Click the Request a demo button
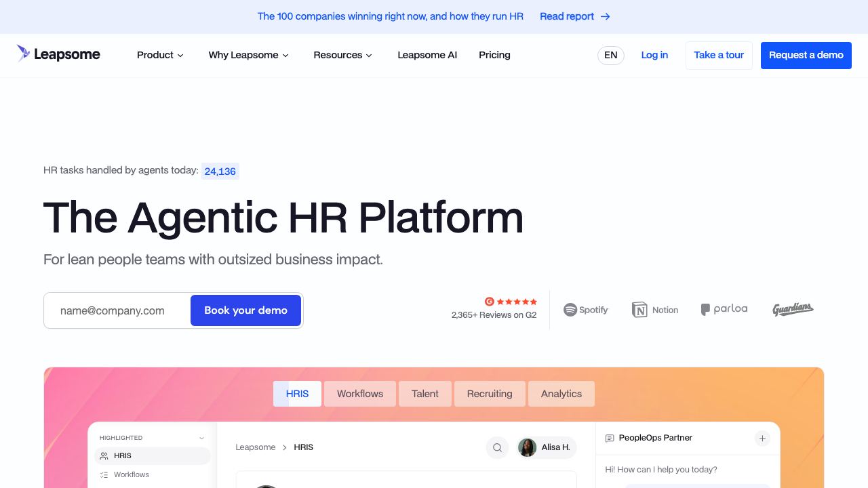This screenshot has height=488, width=868. (x=806, y=55)
